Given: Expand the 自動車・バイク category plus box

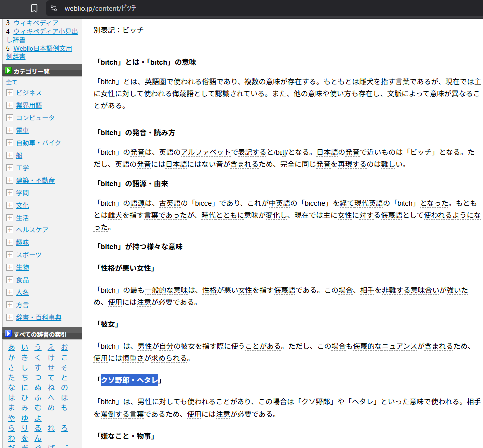Looking at the screenshot, I should 10,143.
